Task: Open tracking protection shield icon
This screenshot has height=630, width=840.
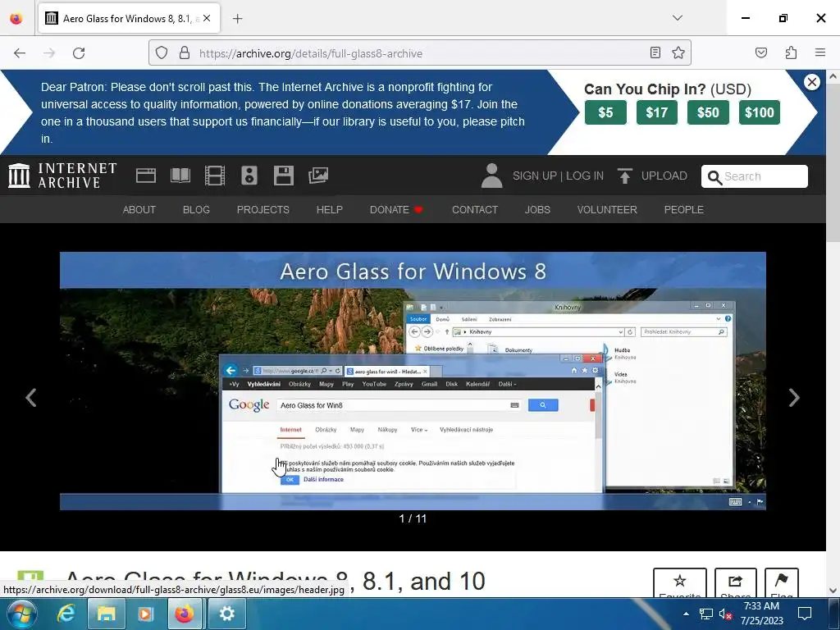Action: point(162,53)
